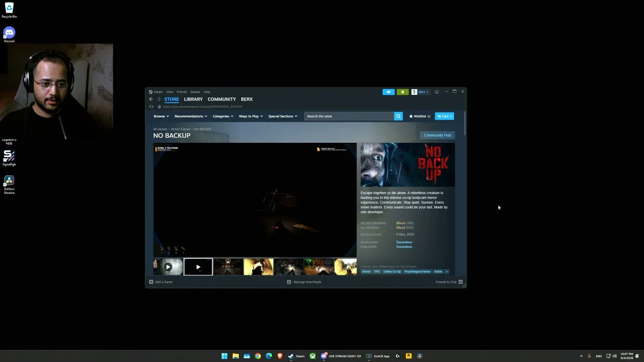
Task: Open File Explorer from the taskbar
Action: pyautogui.click(x=235, y=356)
